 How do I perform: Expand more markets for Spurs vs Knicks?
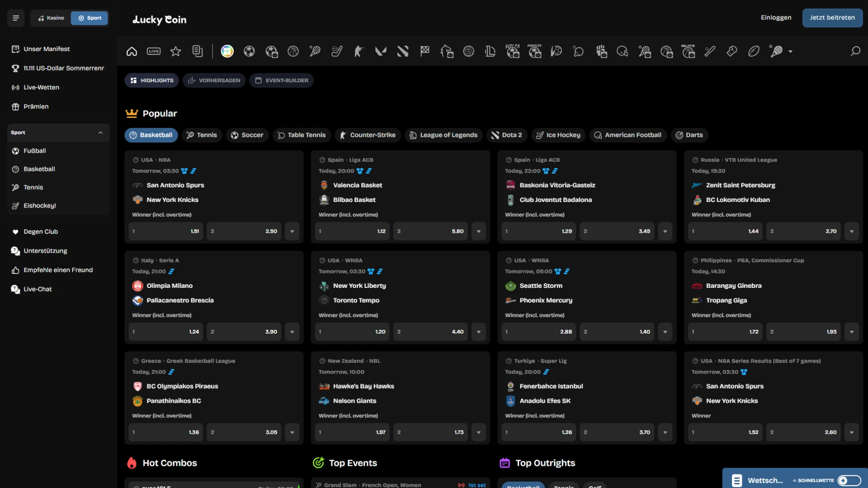pos(292,231)
